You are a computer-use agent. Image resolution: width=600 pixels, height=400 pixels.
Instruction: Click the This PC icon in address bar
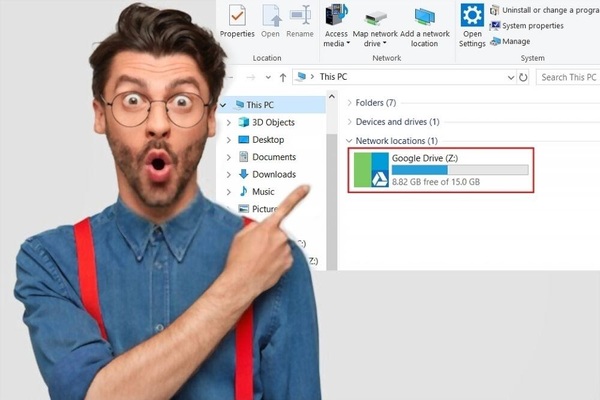click(301, 77)
